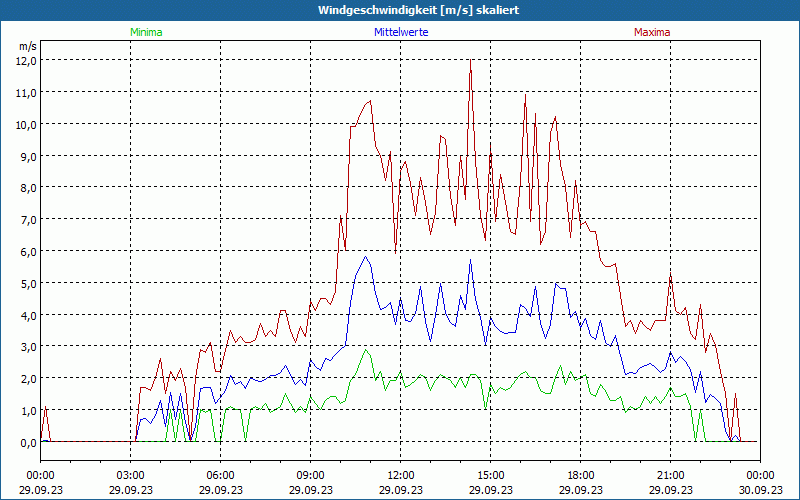The width and height of the screenshot is (800, 500).
Task: Click the 12,0 y-axis value
Action: 28,61
